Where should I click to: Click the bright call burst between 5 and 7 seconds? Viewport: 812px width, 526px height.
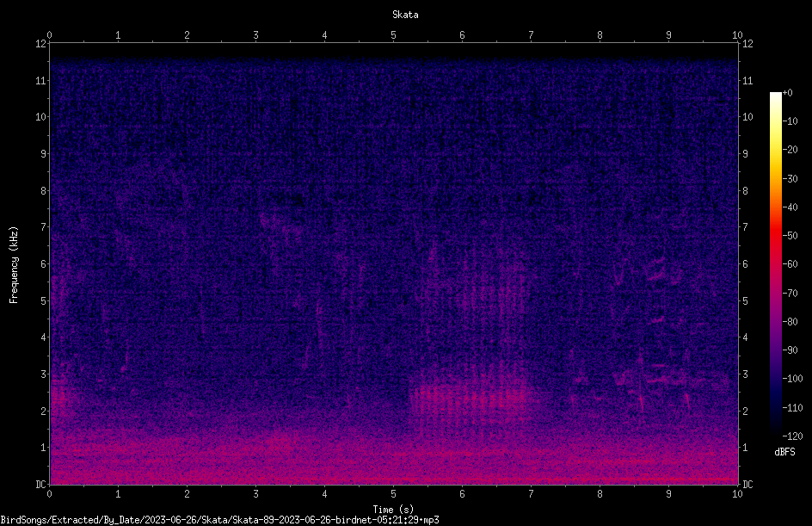coord(469,398)
